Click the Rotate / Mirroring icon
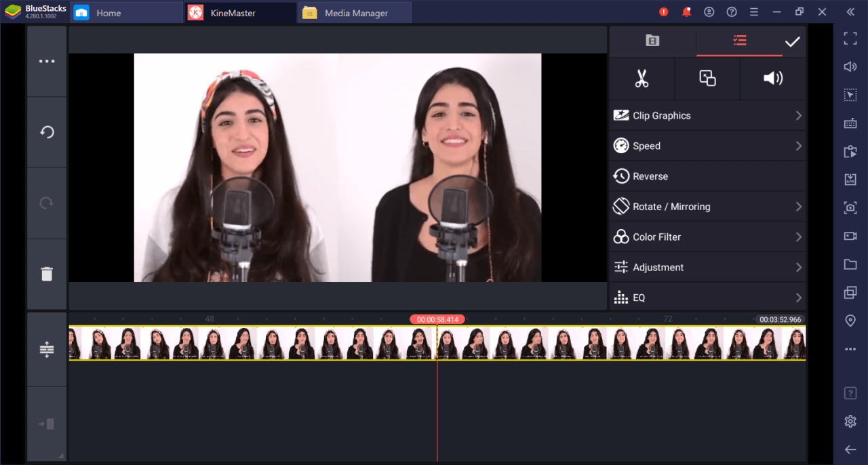Screen dimensions: 868x465 (x=621, y=206)
